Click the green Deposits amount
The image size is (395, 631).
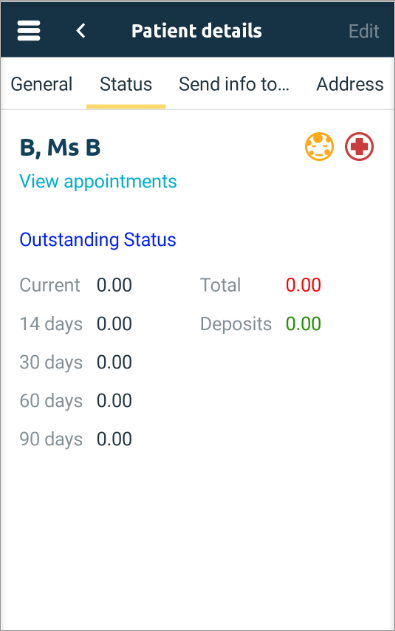tap(303, 324)
